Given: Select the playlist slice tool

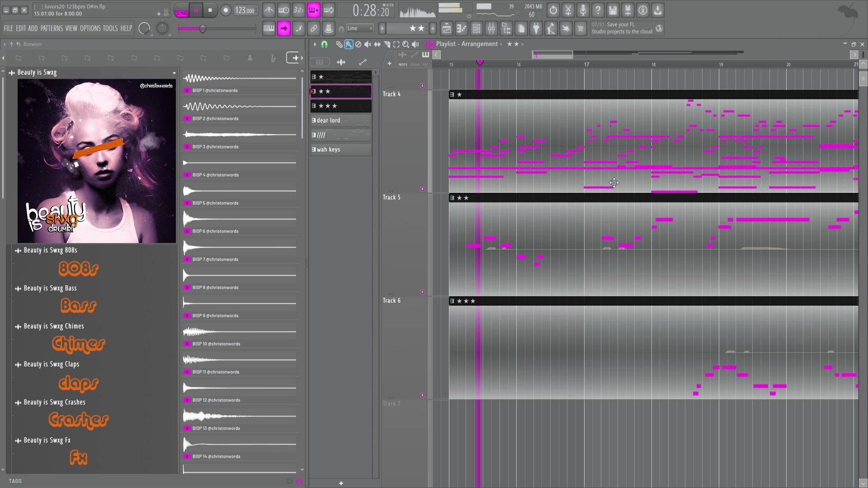Looking at the screenshot, I should click(x=387, y=44).
